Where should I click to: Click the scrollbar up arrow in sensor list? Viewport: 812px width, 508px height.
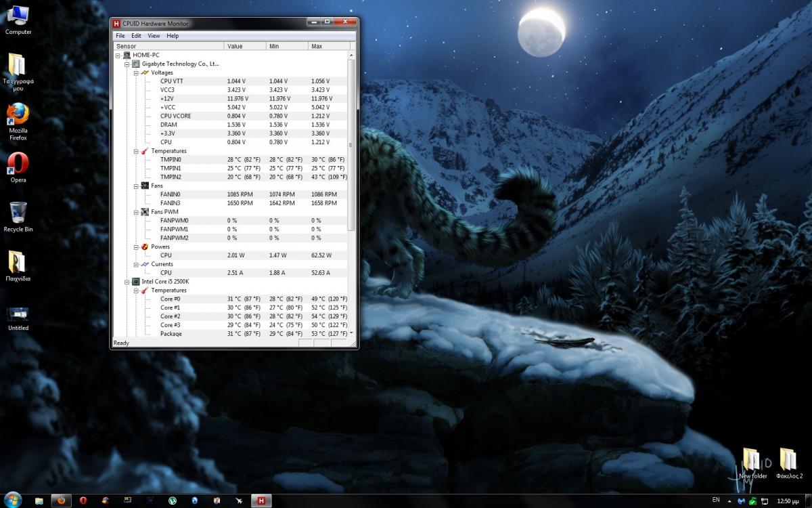[351, 55]
